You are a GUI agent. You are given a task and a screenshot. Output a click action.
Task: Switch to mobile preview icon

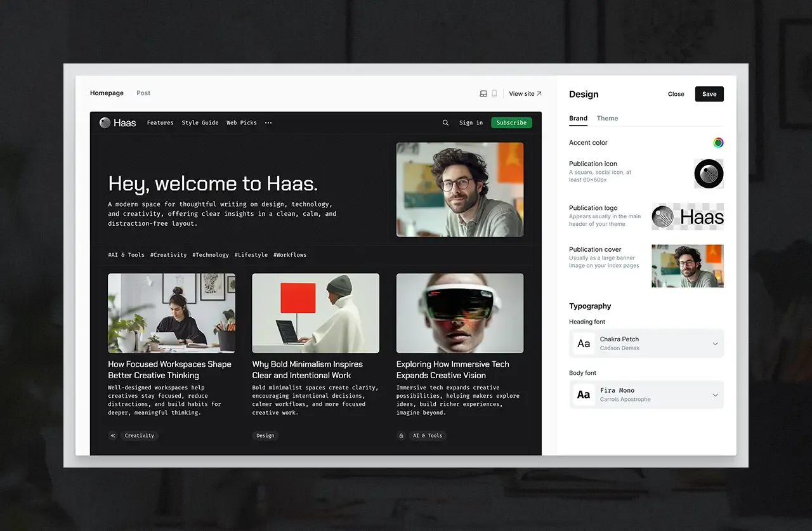point(495,93)
